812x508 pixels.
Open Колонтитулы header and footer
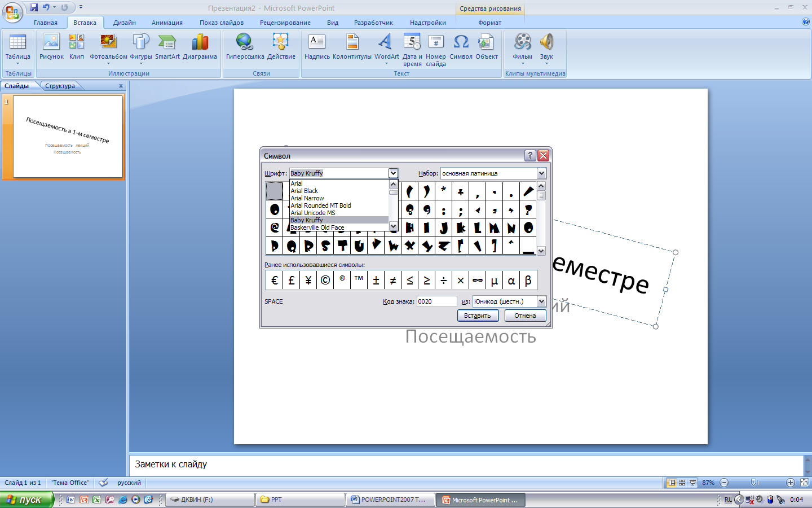tap(352, 47)
